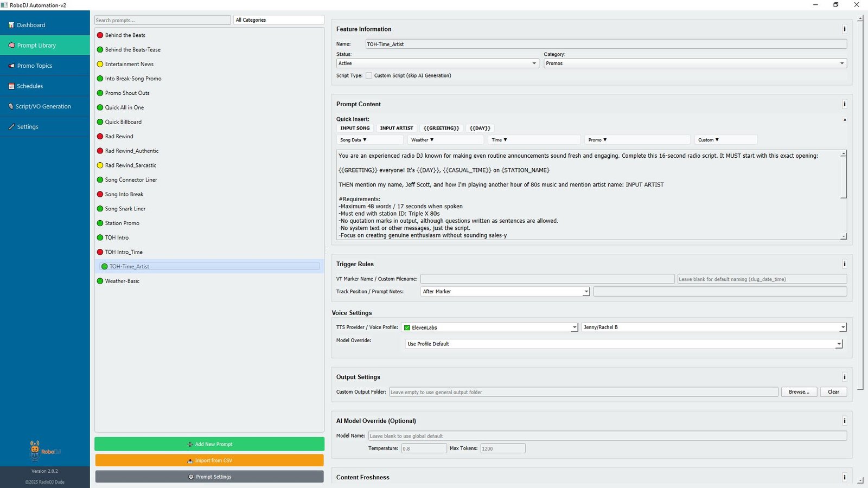Image resolution: width=868 pixels, height=488 pixels.
Task: Open the Feature Information info icon
Action: [844, 29]
